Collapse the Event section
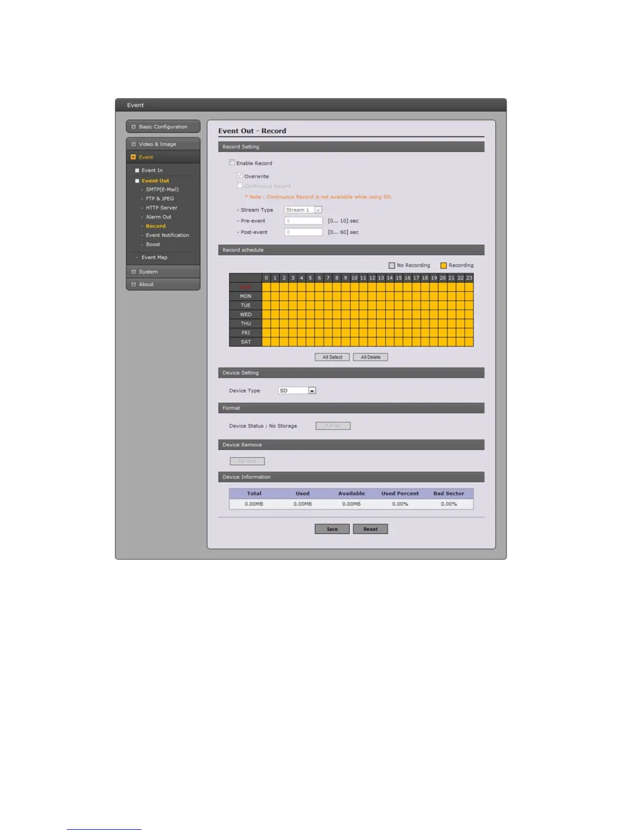Image resolution: width=644 pixels, height=834 pixels. pos(163,157)
